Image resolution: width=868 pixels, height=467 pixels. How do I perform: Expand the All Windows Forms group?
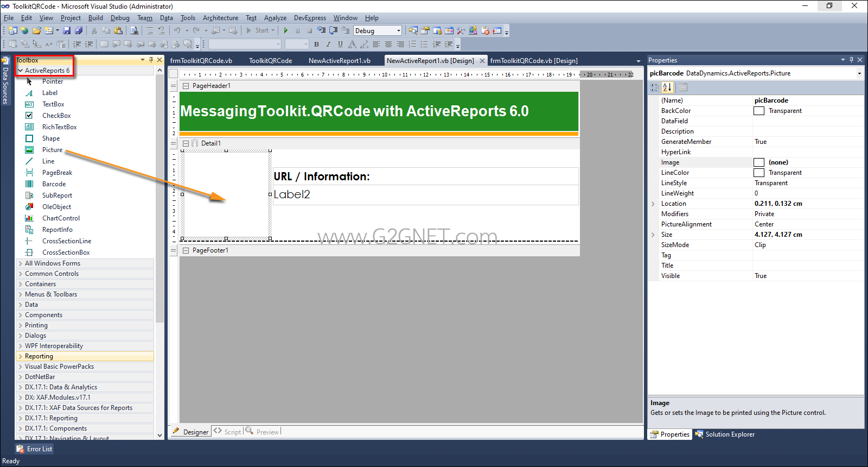tap(20, 263)
